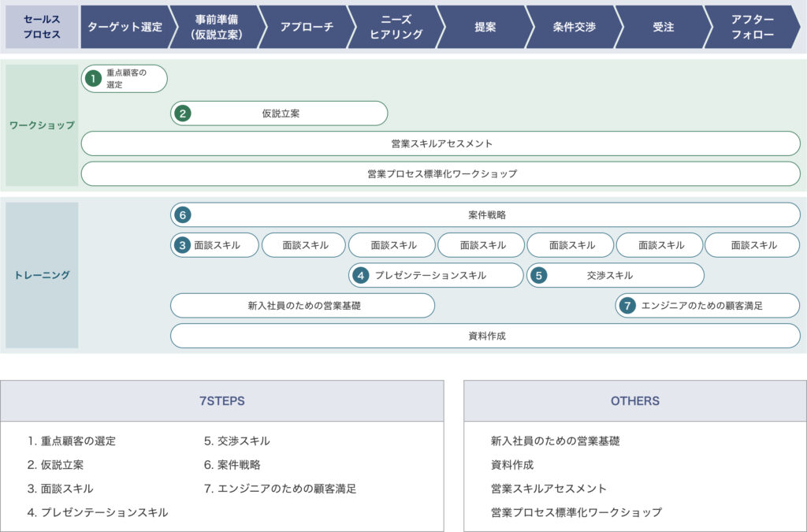This screenshot has width=807, height=532.
Task: Select the アプローチ process step
Action: click(x=307, y=28)
